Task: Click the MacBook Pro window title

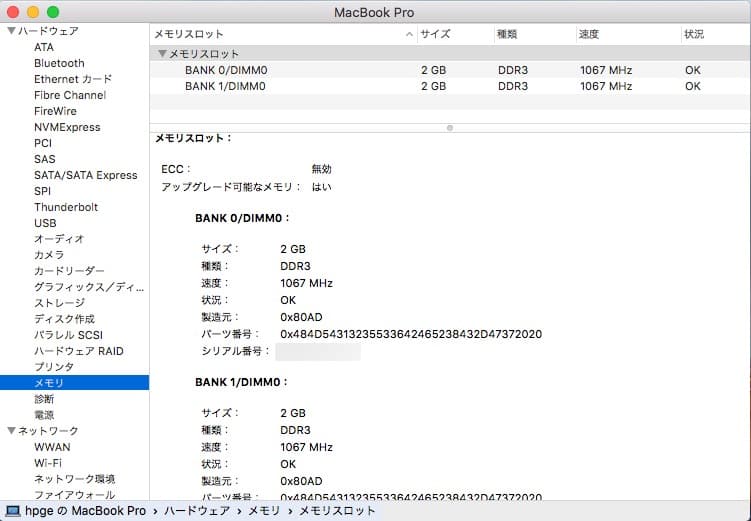Action: pyautogui.click(x=374, y=12)
